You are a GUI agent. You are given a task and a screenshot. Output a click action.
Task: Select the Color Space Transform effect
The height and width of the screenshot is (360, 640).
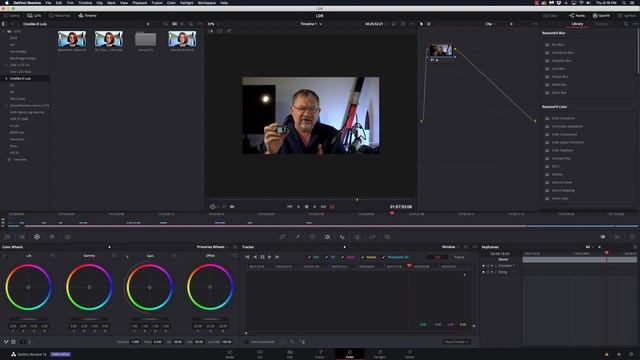tap(567, 142)
